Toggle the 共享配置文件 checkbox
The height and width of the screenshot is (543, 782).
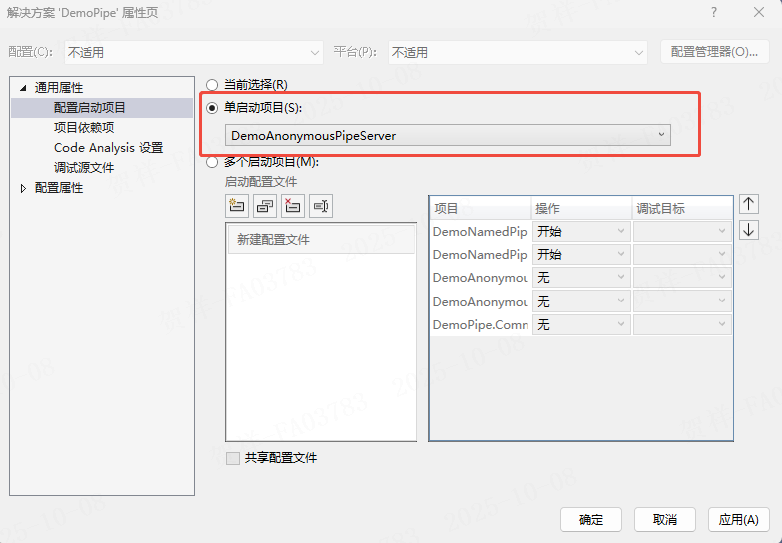tap(233, 458)
